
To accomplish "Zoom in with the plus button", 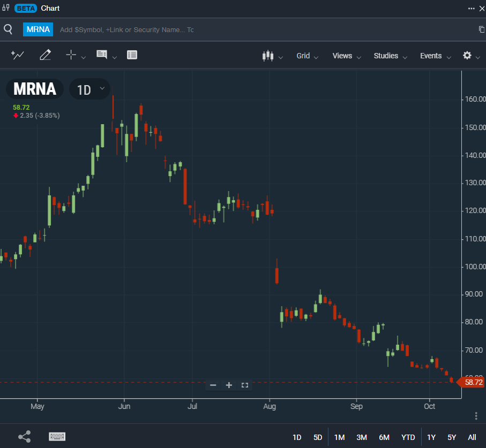I will 229,385.
